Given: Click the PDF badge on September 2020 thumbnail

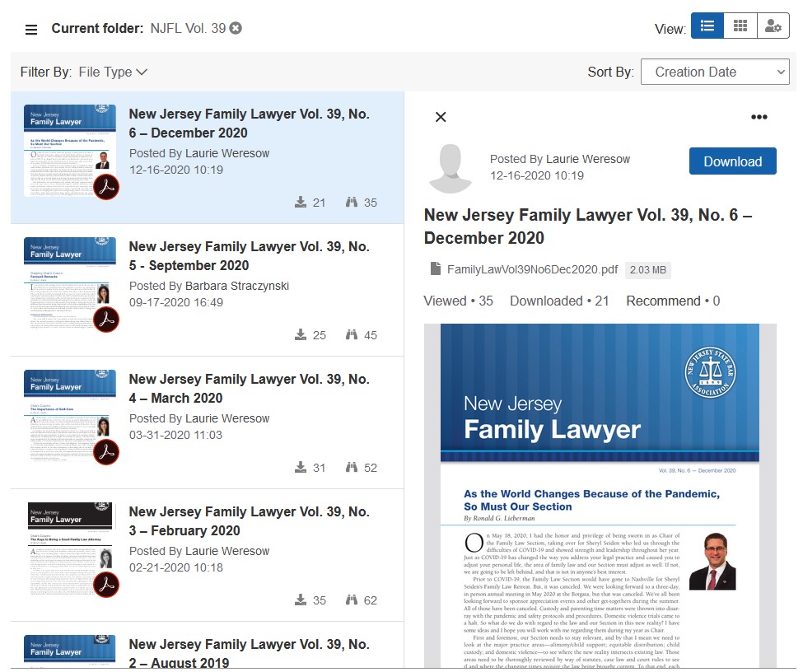Looking at the screenshot, I should click(x=106, y=320).
